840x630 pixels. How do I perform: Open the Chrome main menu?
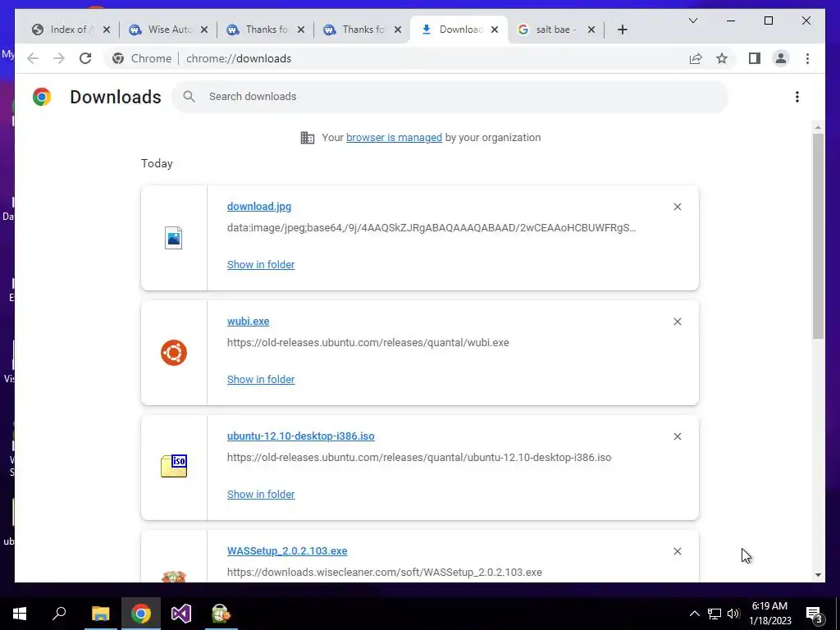point(808,58)
